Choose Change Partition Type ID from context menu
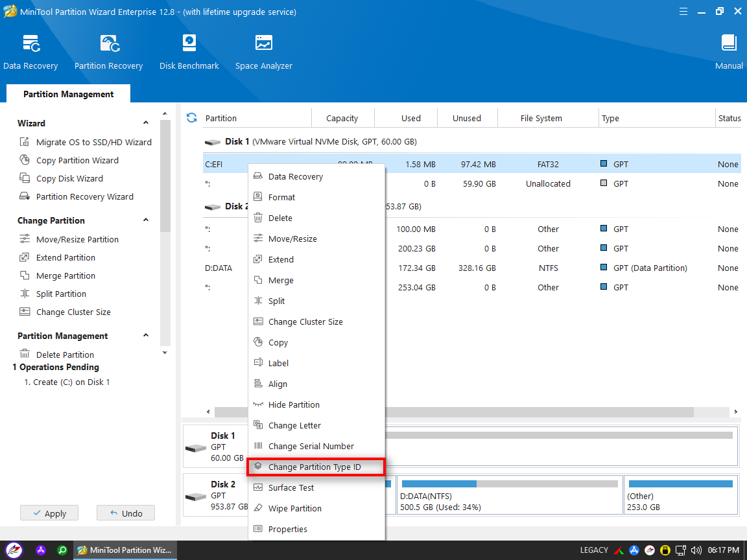This screenshot has height=560, width=747. click(314, 467)
